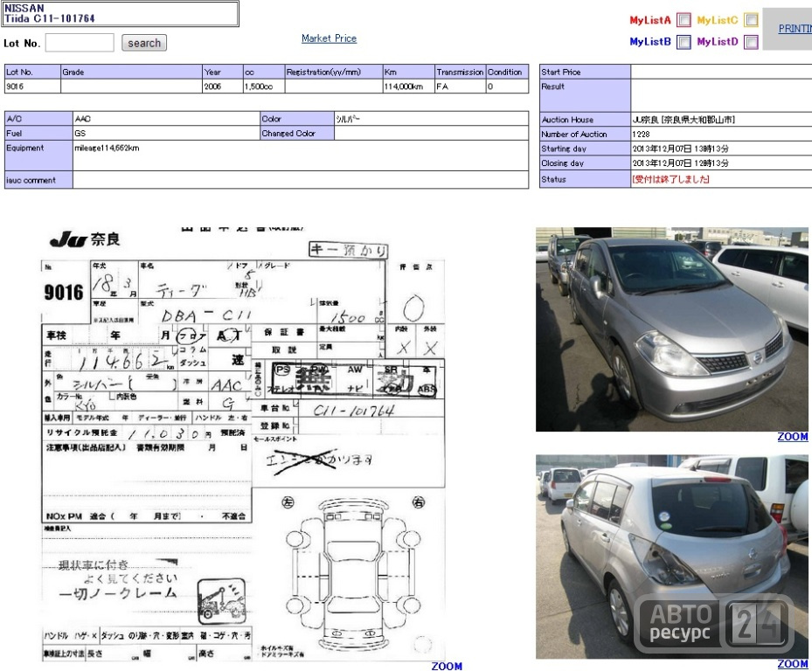Select the FA transmission cell
812x671 pixels.
click(x=460, y=86)
